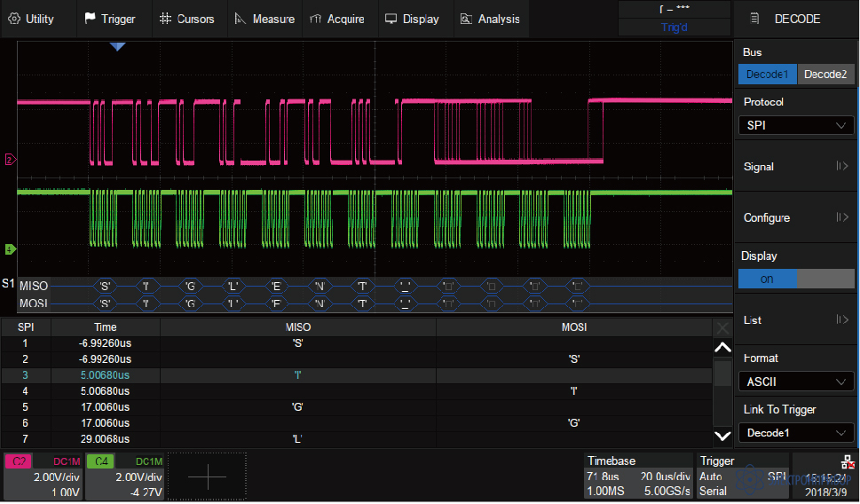Select the Decode1 bus
Image resolution: width=860 pixels, height=504 pixels.
[768, 75]
